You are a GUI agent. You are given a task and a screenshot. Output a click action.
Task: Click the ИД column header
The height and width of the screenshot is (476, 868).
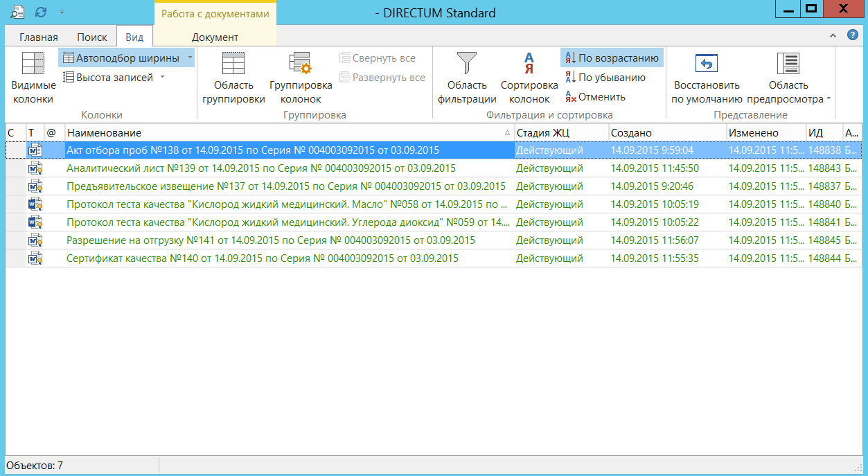click(824, 132)
